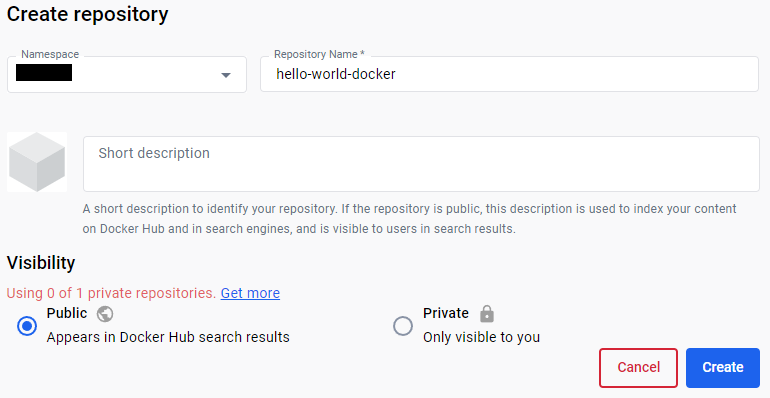Click the Create button

[722, 368]
